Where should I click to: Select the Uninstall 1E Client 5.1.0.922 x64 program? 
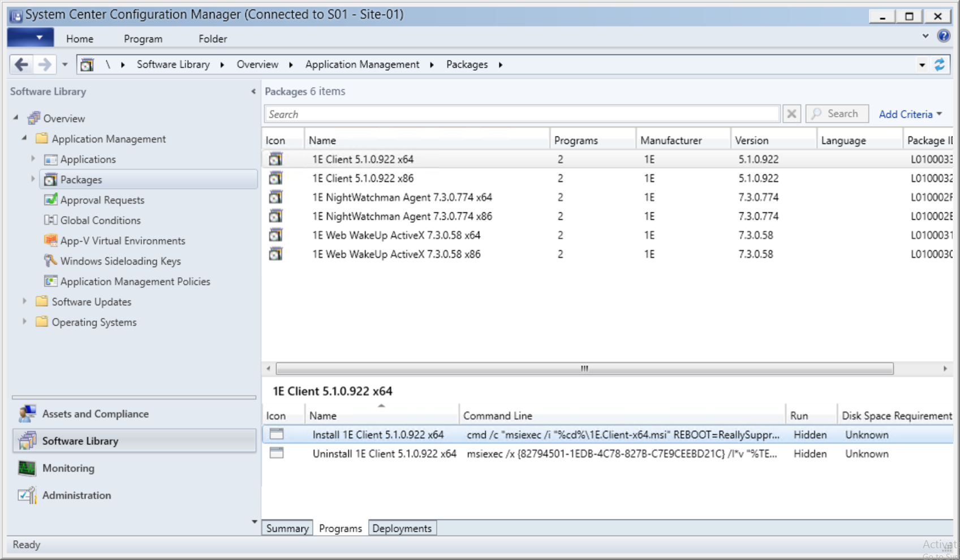click(384, 454)
